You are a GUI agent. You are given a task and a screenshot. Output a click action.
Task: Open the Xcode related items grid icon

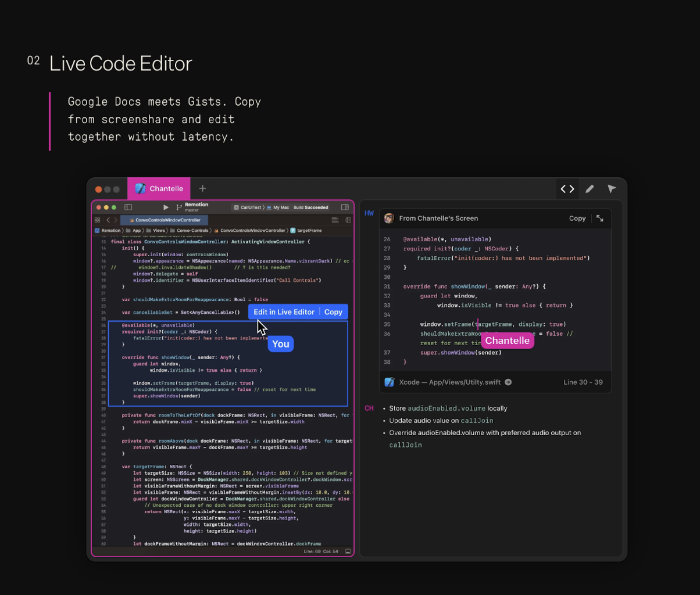[x=97, y=220]
